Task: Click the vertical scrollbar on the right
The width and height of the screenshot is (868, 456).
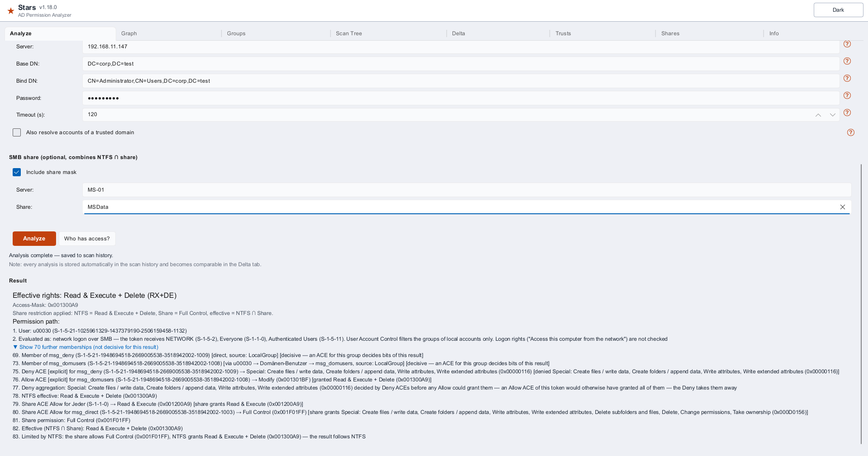Action: (861, 304)
